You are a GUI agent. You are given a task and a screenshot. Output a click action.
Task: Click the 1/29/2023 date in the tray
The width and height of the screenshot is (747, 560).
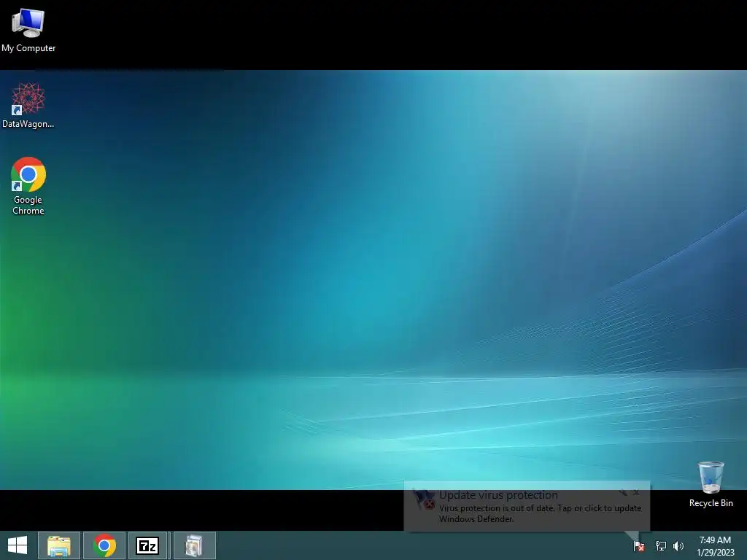click(x=716, y=553)
